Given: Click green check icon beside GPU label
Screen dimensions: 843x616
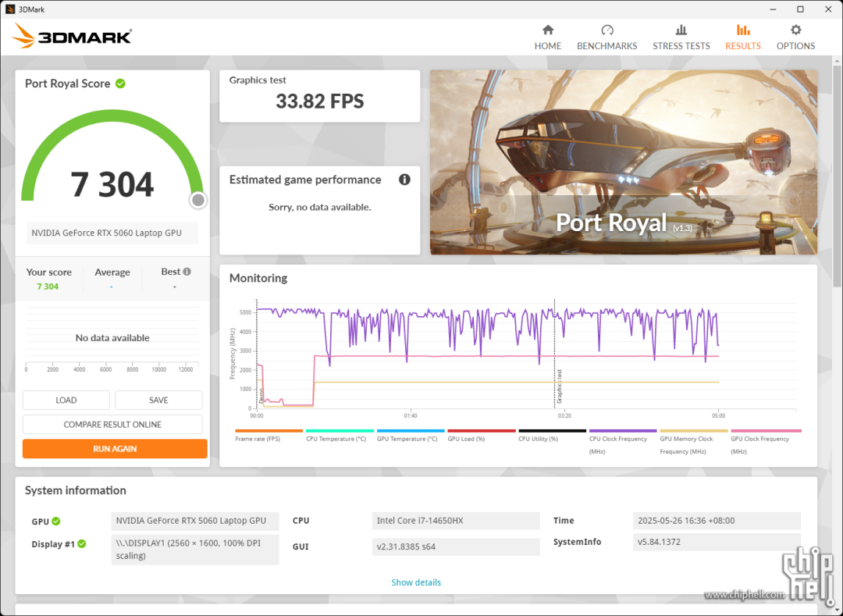Looking at the screenshot, I should pos(56,521).
